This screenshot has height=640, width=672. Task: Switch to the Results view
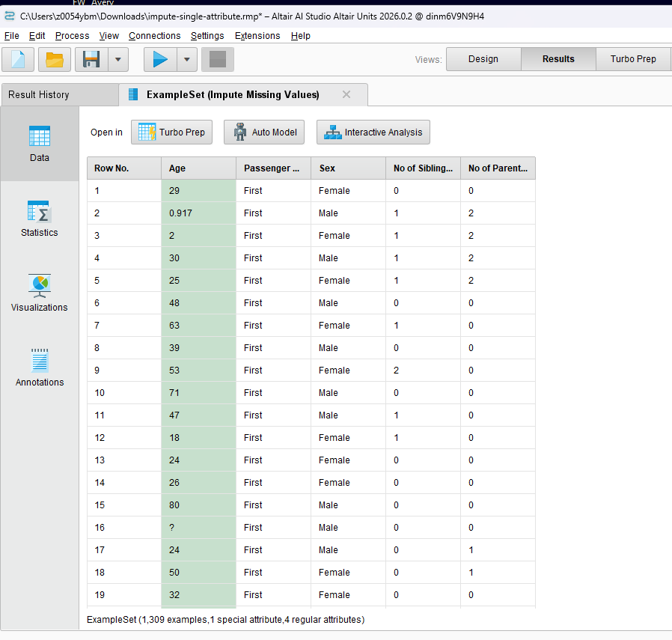point(558,59)
